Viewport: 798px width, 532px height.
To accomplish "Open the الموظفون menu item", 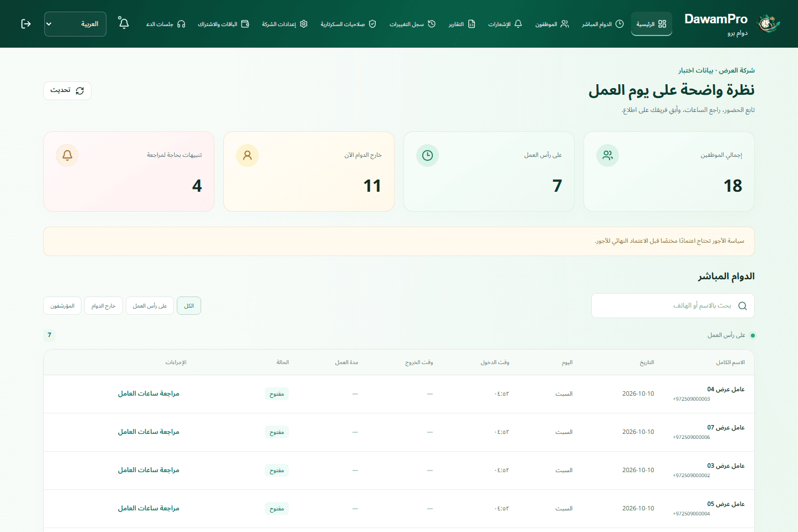I will click(x=552, y=24).
